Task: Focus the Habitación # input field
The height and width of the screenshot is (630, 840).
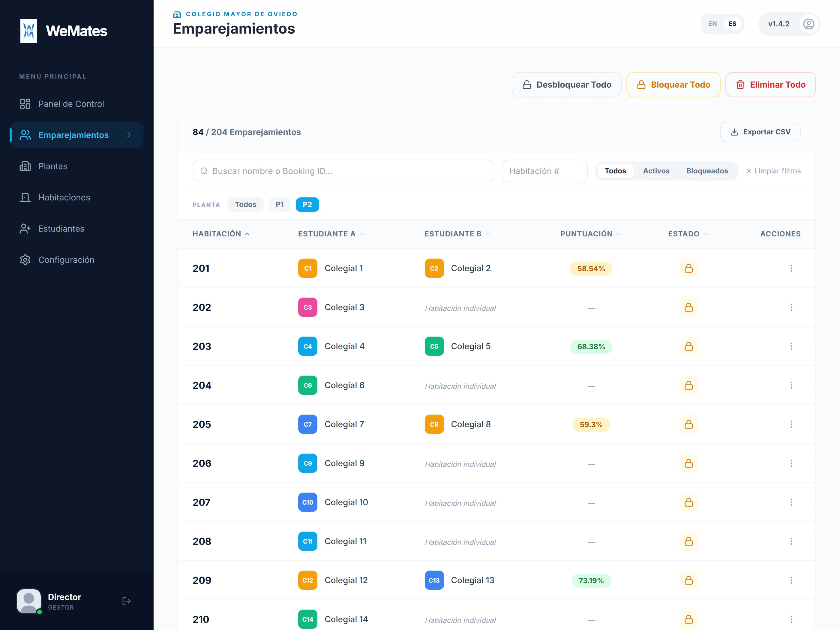Action: tap(544, 171)
